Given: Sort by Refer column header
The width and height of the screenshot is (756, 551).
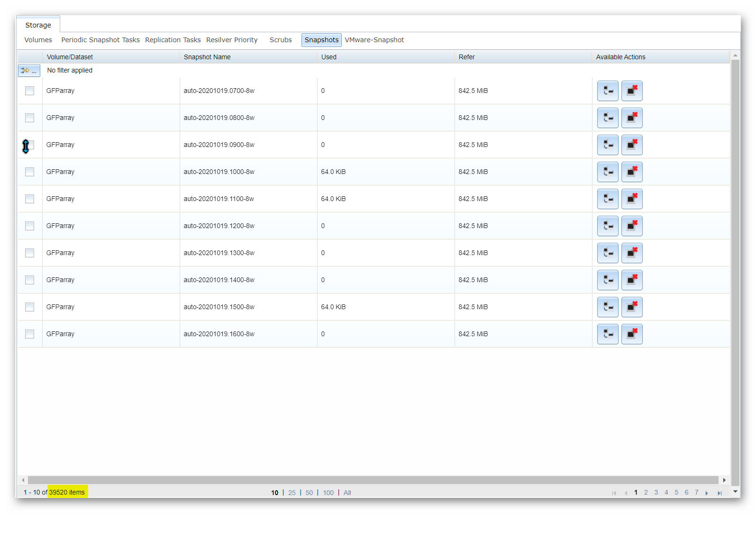Looking at the screenshot, I should click(x=523, y=57).
